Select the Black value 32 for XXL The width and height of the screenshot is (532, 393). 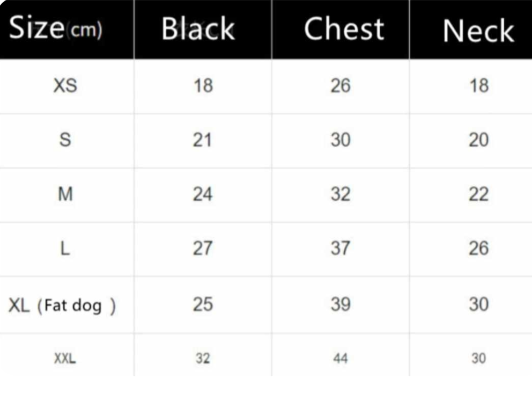tap(203, 358)
